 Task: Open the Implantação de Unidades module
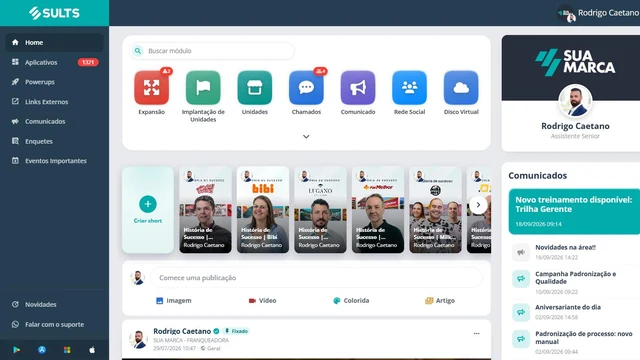(x=203, y=87)
